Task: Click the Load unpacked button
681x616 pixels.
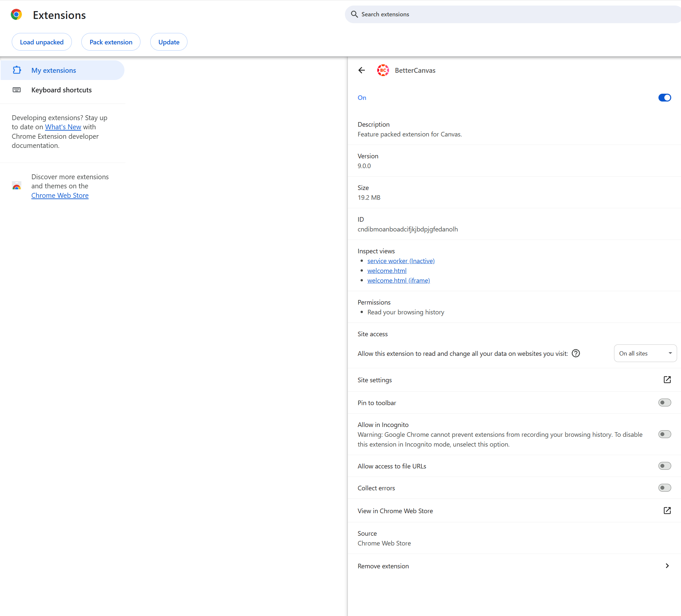Action: pyautogui.click(x=41, y=42)
